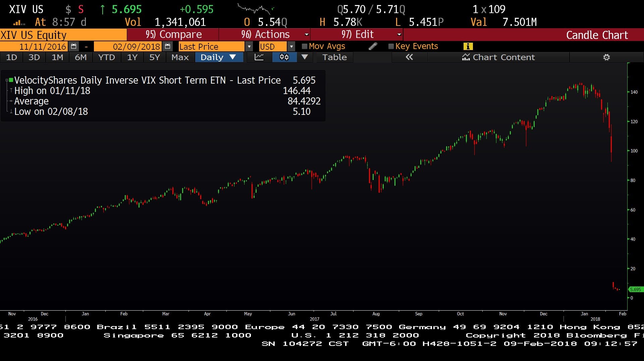Click the green legend series marker

(11, 80)
